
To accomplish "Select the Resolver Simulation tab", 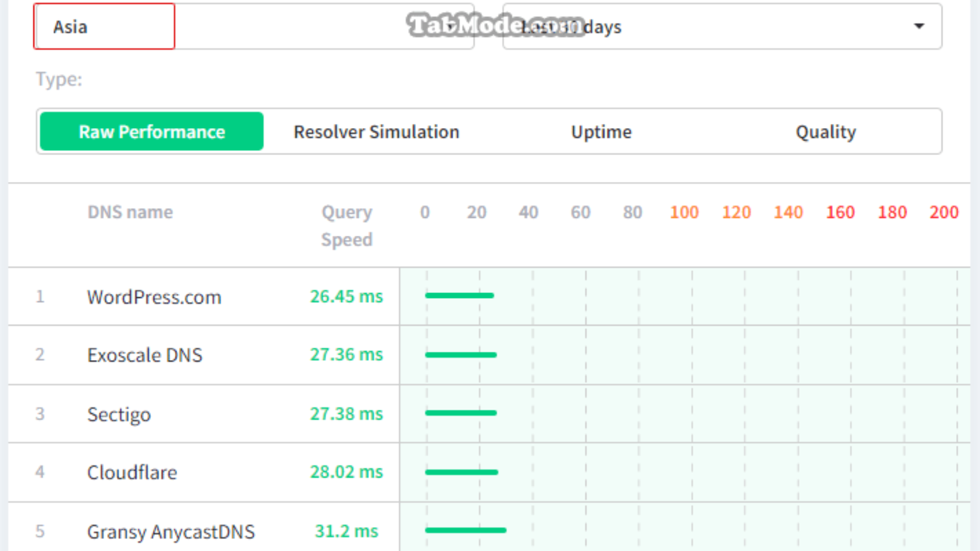I will [376, 132].
